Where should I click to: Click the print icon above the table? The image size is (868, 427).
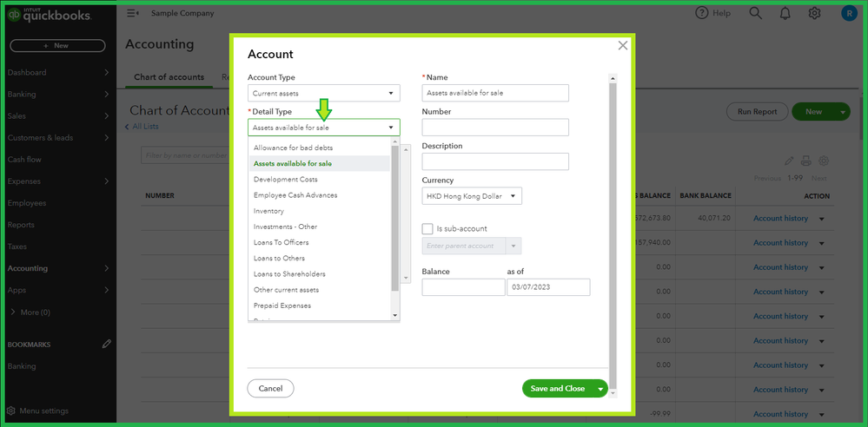point(806,161)
